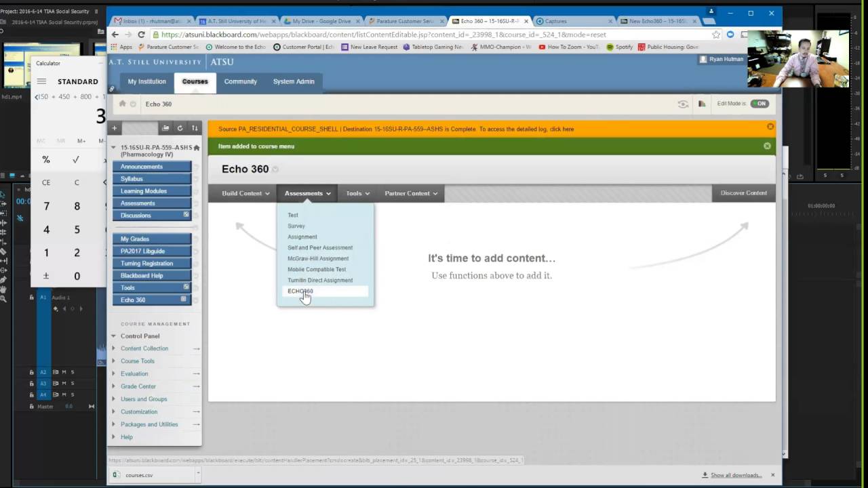Open Apps bookmarks shortcut
The width and height of the screenshot is (868, 488).
coord(121,47)
